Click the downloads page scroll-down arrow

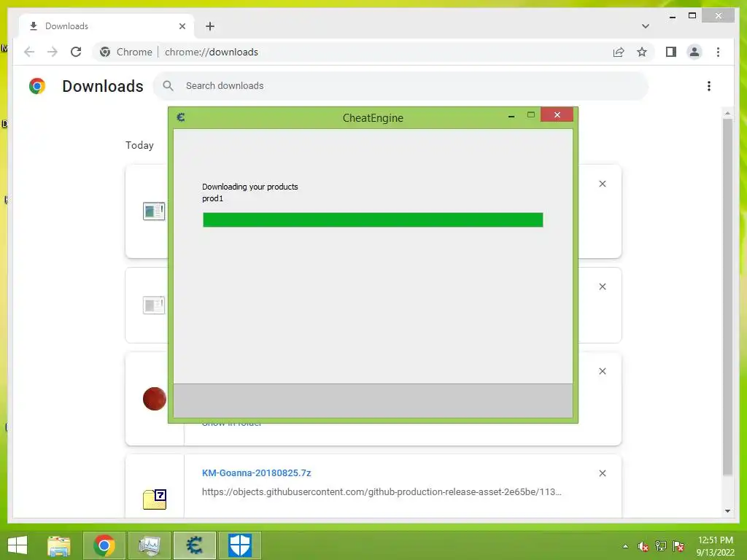[727, 511]
